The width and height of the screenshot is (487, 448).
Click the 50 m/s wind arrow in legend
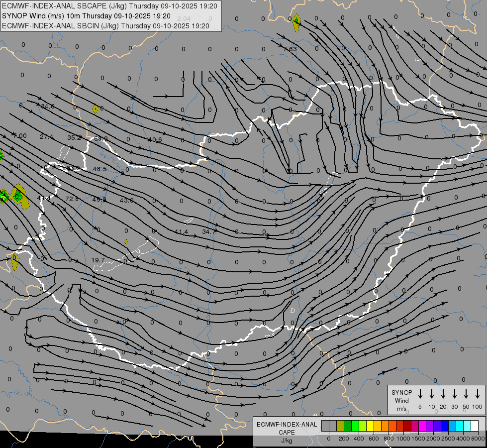point(466,394)
